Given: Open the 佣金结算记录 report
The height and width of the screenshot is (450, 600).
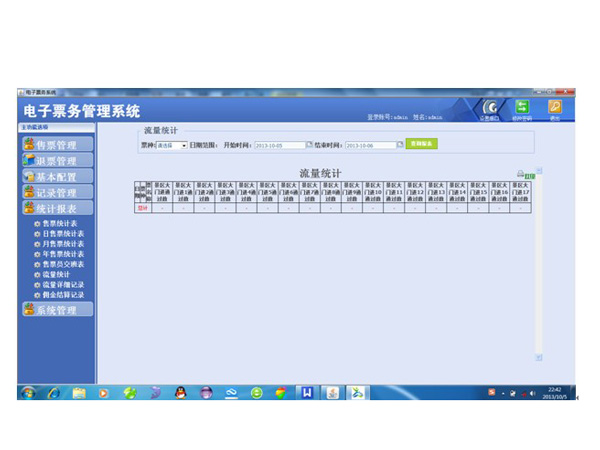Looking at the screenshot, I should 63,295.
